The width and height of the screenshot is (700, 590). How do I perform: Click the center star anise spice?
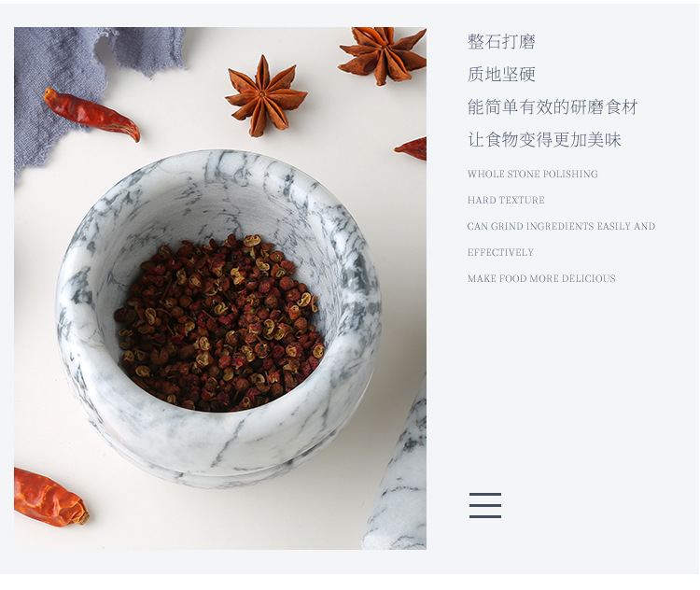point(266,96)
